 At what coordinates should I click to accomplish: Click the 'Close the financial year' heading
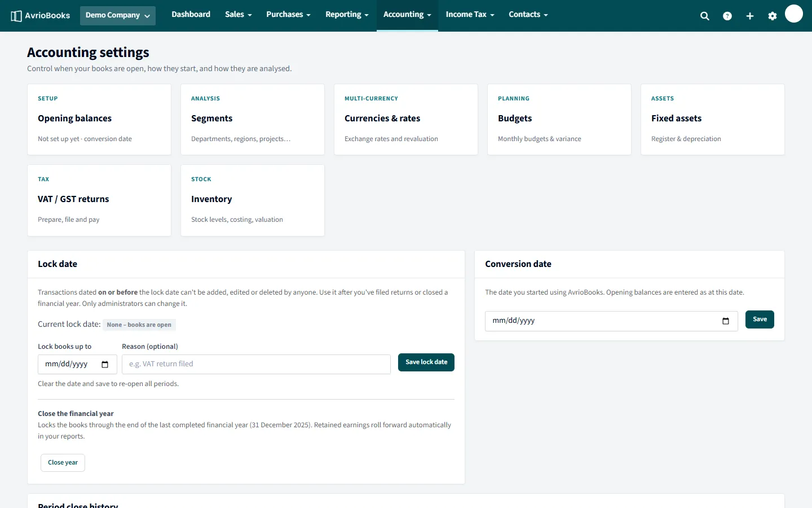pos(76,414)
